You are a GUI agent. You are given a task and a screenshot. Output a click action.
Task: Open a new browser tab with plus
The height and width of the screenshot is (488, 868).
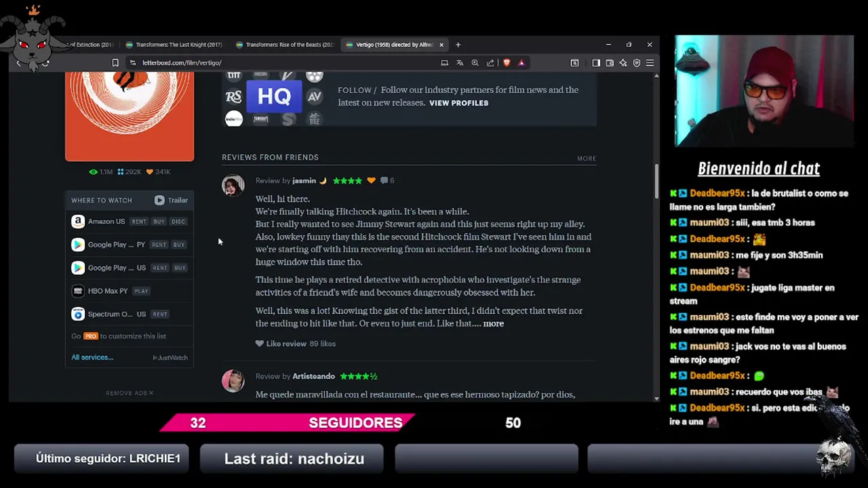click(458, 45)
